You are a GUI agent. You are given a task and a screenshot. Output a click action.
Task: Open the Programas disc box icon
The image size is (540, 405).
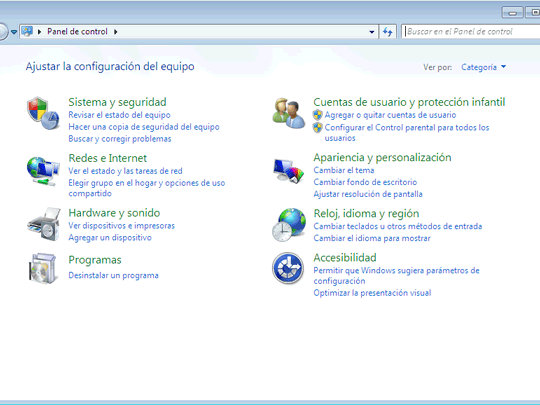(43, 269)
